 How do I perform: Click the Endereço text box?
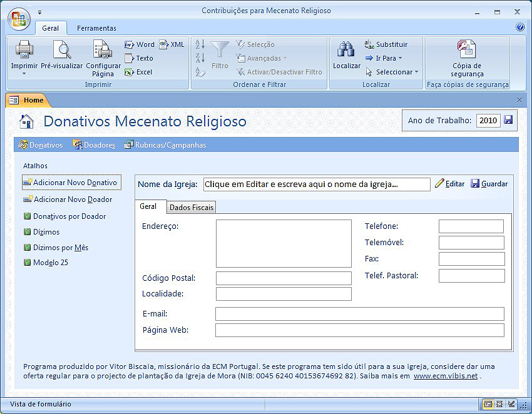[x=284, y=243]
